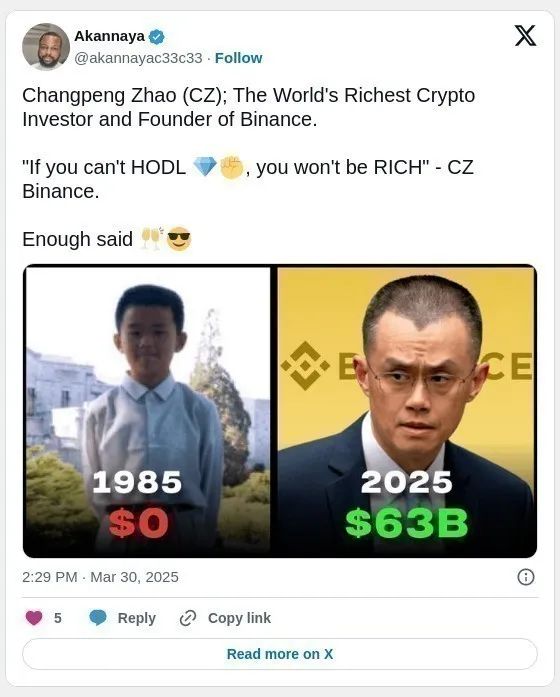The height and width of the screenshot is (697, 560).
Task: Click the sunglasses face emoji
Action: [x=179, y=239]
